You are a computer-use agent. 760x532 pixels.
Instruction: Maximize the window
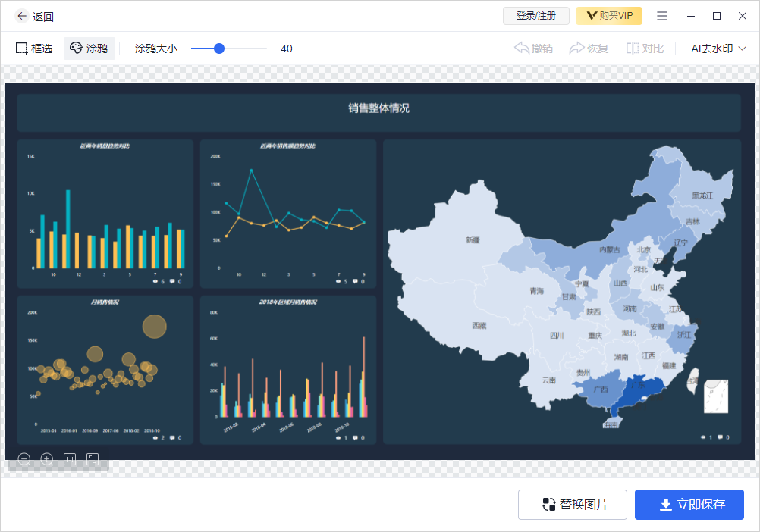point(717,16)
